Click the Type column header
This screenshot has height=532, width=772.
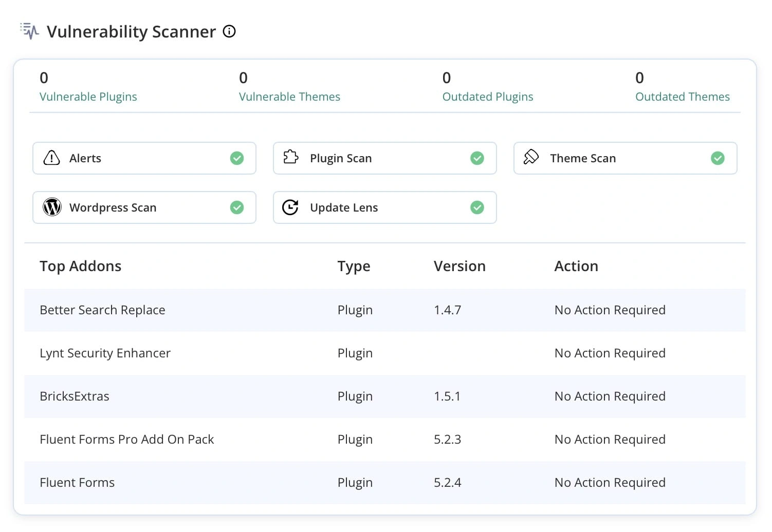(354, 266)
